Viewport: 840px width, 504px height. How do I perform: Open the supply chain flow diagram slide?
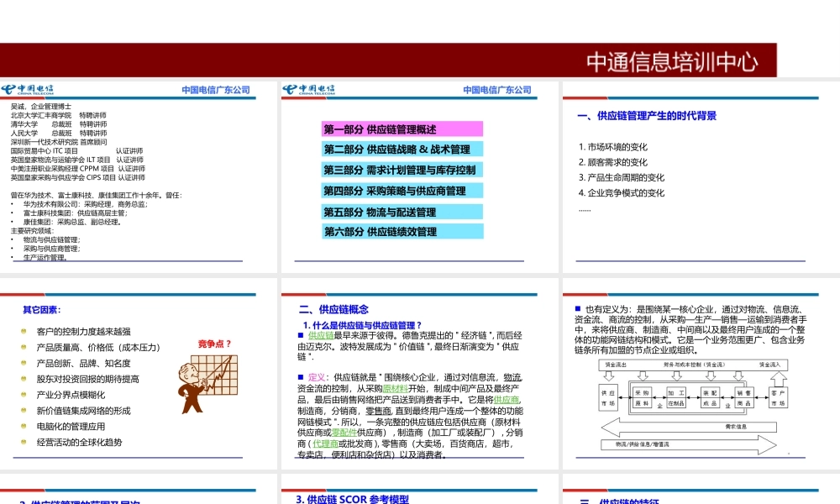coord(701,373)
